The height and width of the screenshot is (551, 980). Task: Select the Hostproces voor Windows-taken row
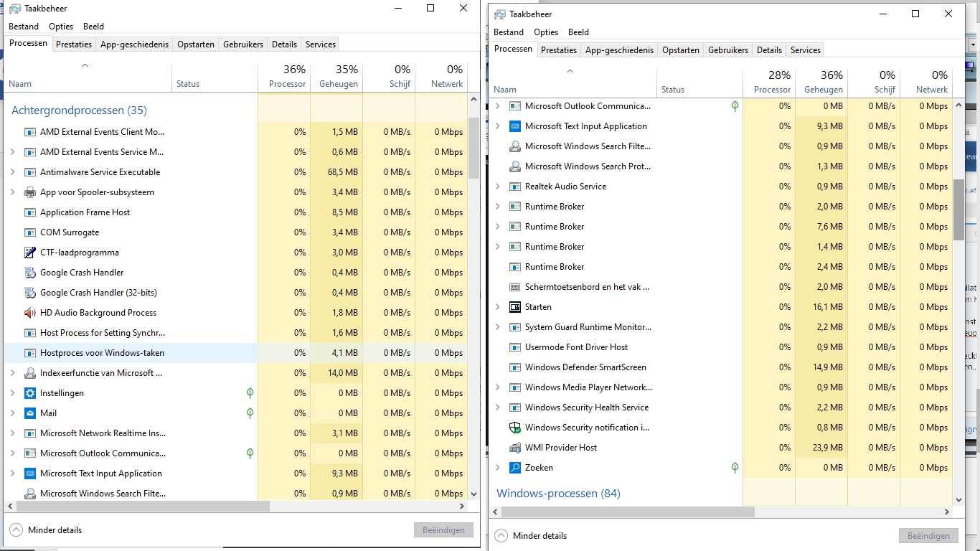[x=235, y=353]
